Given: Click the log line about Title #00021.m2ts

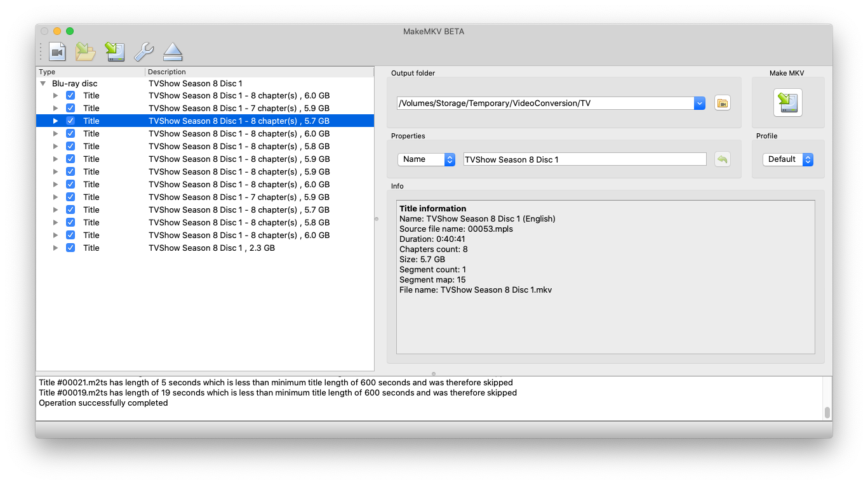Looking at the screenshot, I should point(276,382).
